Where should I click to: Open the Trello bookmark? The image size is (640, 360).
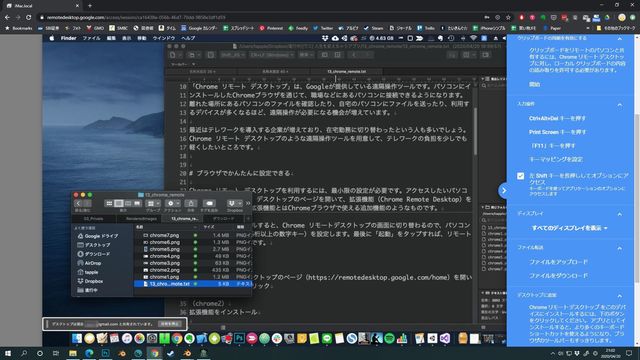click(x=426, y=28)
